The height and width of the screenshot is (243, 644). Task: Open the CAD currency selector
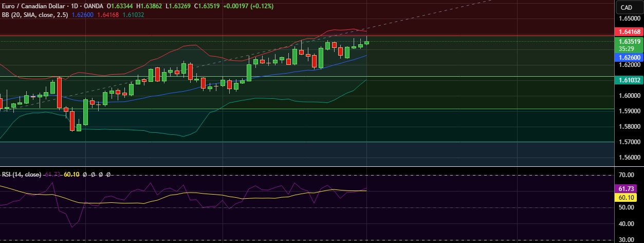tap(626, 7)
